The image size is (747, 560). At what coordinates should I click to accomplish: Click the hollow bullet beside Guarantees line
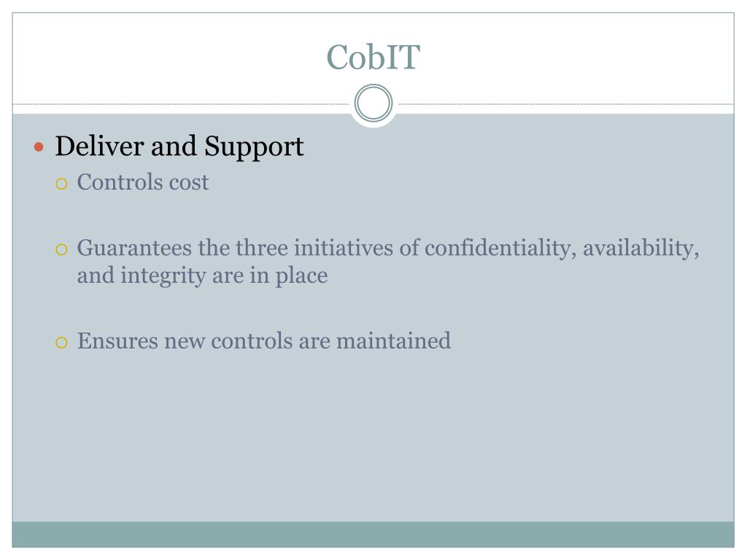pos(61,250)
